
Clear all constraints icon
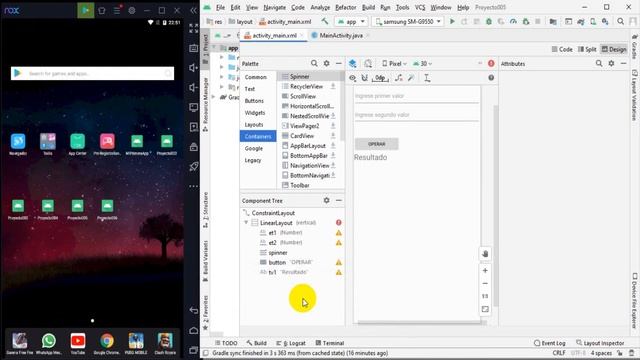[x=399, y=78]
